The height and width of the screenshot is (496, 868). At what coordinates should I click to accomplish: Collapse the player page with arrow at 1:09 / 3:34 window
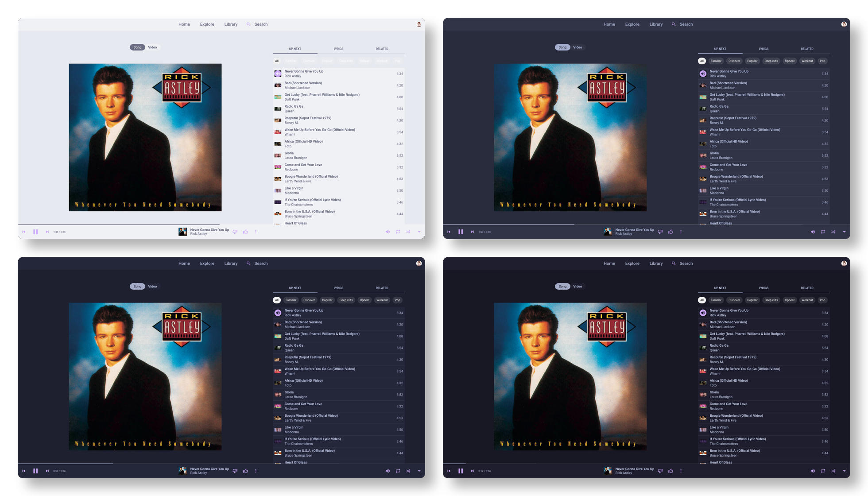point(844,232)
